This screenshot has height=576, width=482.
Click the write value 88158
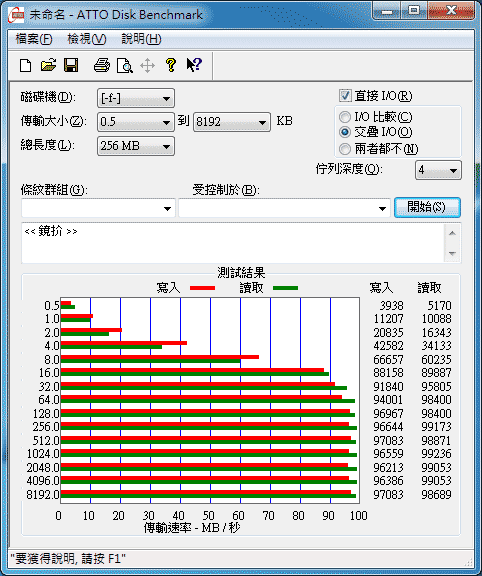(x=388, y=373)
